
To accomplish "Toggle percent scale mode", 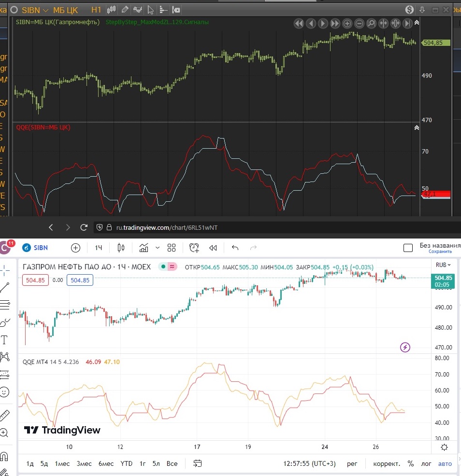I will coord(410,463).
